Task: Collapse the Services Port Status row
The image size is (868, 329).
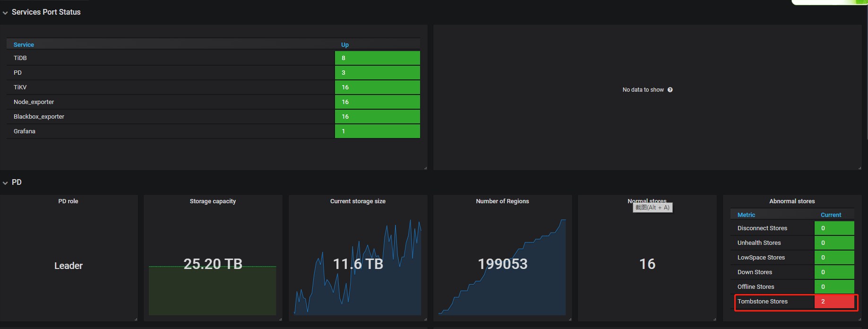Action: tap(6, 13)
